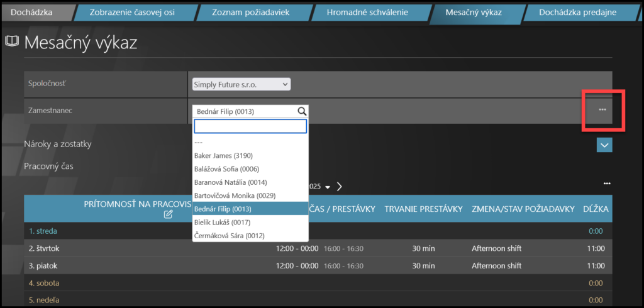The image size is (644, 308).
Task: Click next month arrow beside the date
Action: point(340,187)
